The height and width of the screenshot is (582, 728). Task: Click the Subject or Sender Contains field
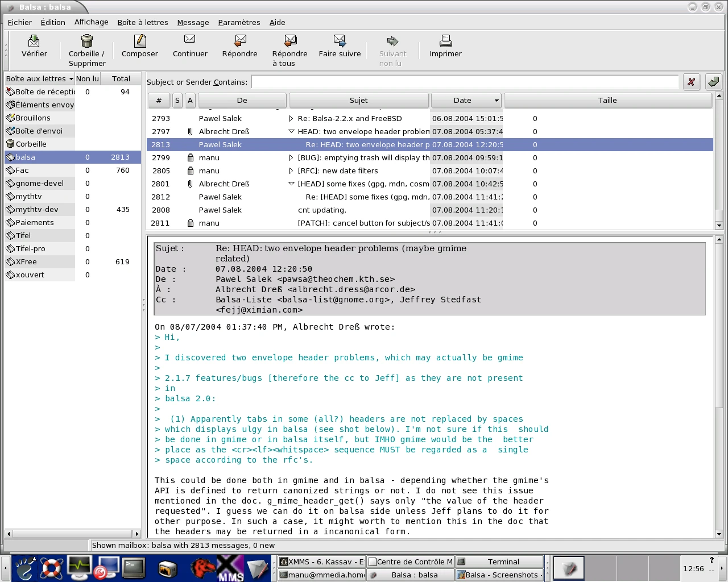click(465, 82)
